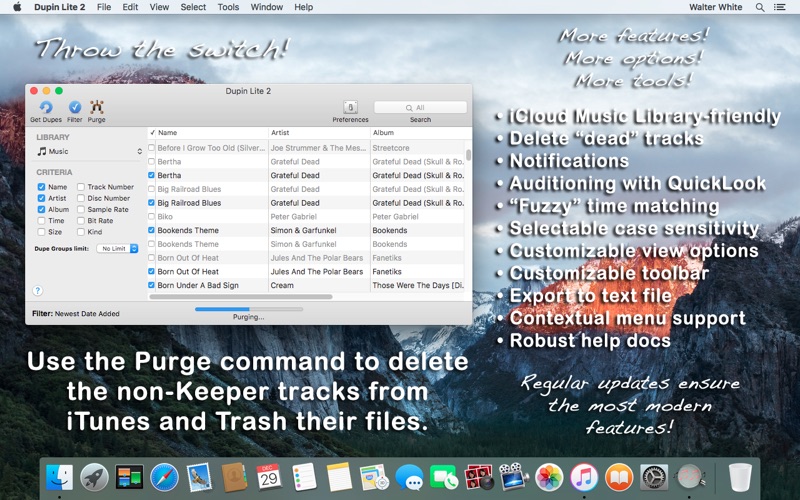This screenshot has width=800, height=500.
Task: Click the Get Dupes toolbar icon
Action: [x=46, y=107]
